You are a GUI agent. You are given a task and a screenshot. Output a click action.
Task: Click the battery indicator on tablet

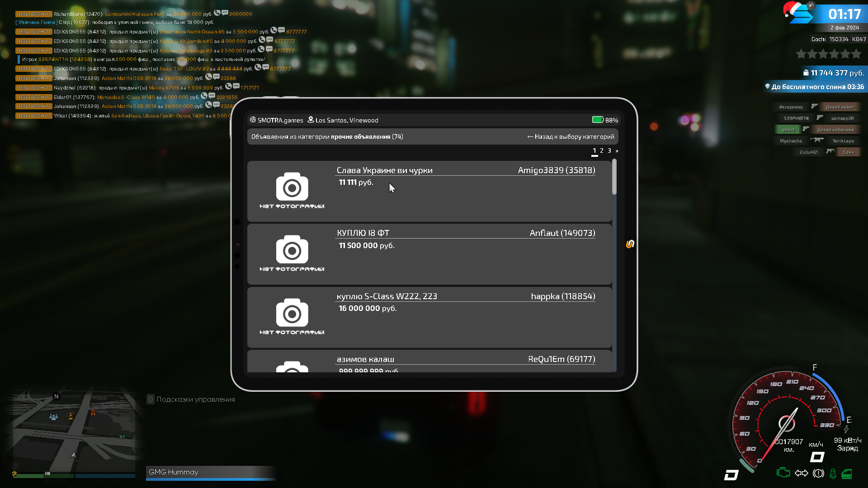(x=598, y=120)
